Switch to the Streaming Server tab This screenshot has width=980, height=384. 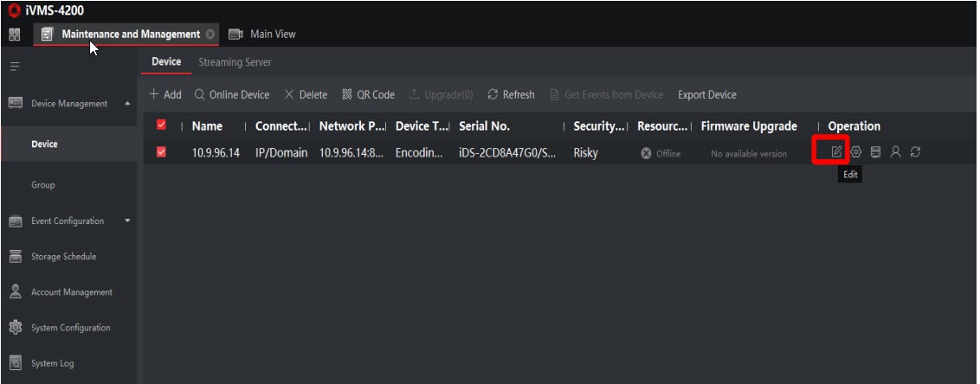point(235,62)
